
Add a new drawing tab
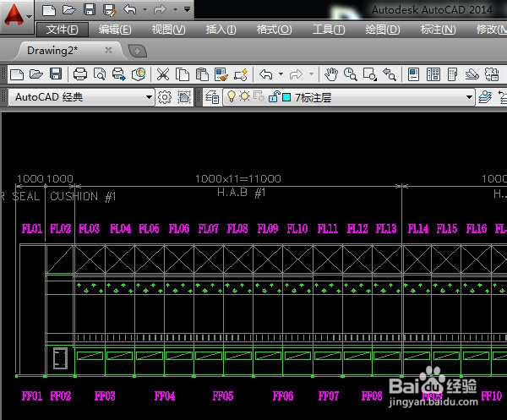point(138,51)
